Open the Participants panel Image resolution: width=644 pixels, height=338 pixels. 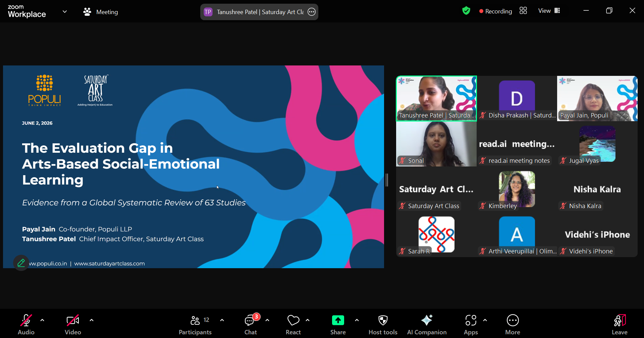(195, 325)
